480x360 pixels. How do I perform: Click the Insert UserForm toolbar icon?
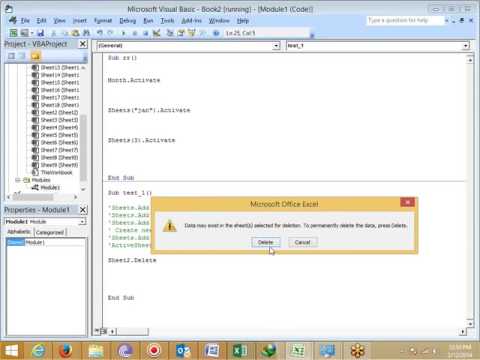pyautogui.click(x=24, y=33)
